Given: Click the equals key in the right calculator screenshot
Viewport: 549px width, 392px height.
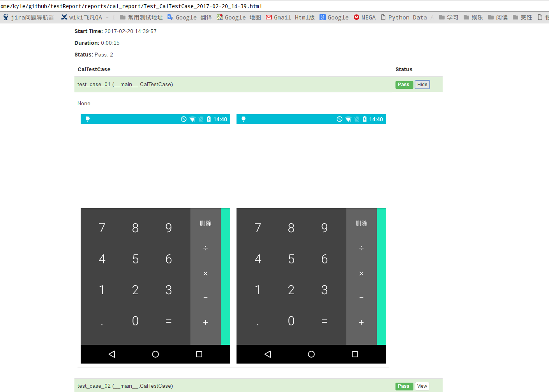Looking at the screenshot, I should (324, 321).
